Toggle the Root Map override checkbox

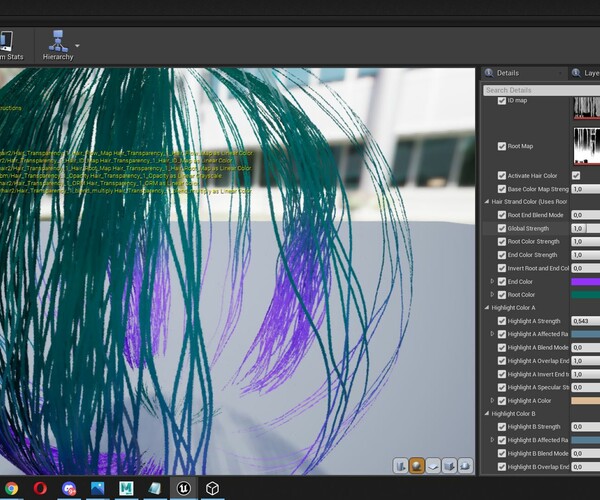tap(502, 146)
